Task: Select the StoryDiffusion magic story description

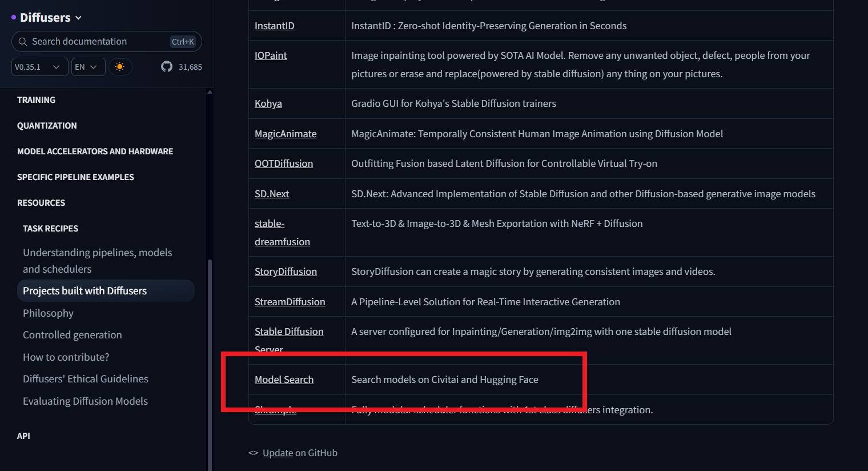Action: point(533,272)
